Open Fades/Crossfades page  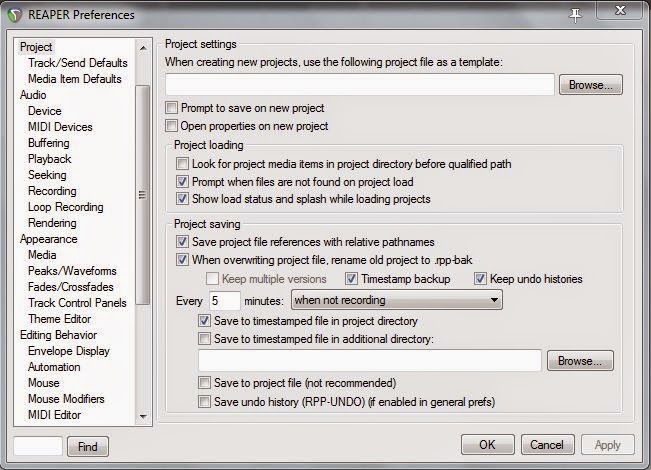click(x=71, y=287)
